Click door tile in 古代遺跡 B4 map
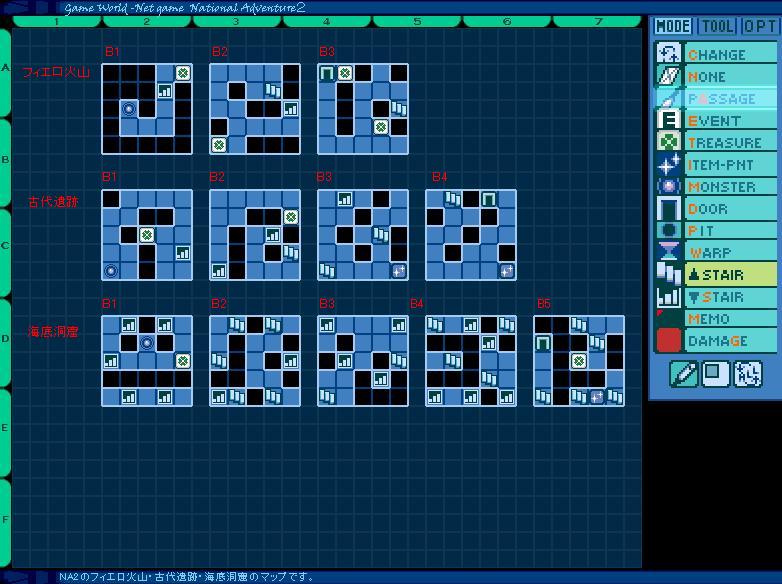This screenshot has height=584, width=782. 489,198
